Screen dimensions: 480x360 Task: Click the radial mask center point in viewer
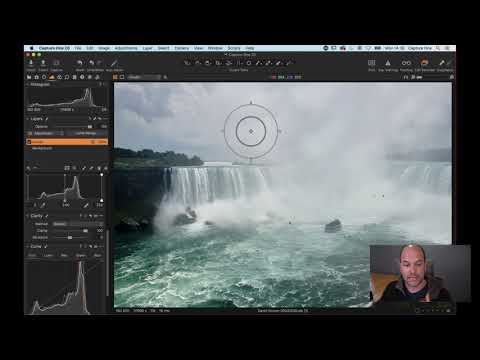(251, 131)
